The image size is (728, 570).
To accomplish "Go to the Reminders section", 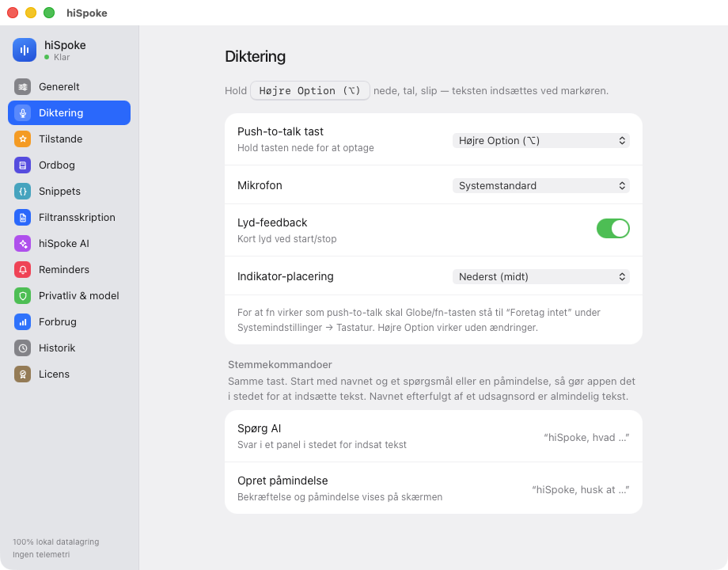I will [69, 269].
